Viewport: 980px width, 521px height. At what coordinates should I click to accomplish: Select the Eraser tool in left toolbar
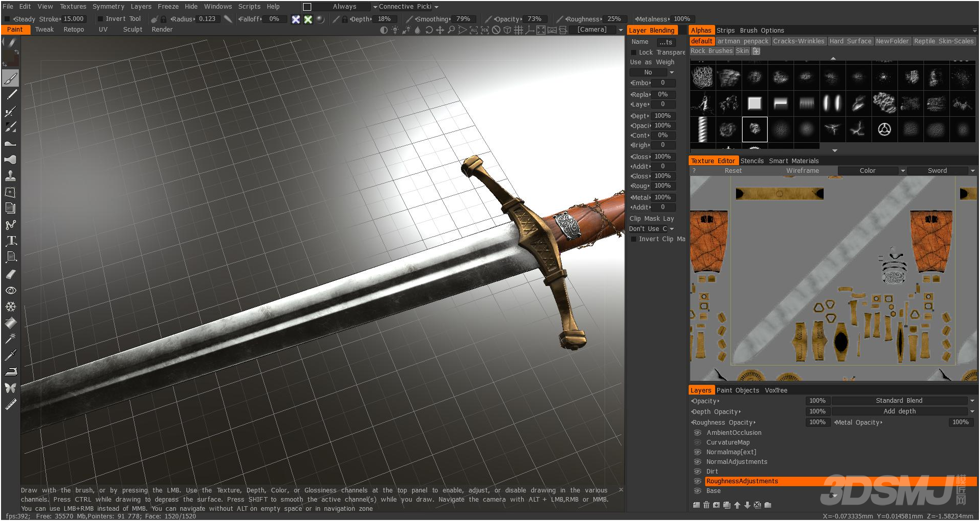(11, 274)
